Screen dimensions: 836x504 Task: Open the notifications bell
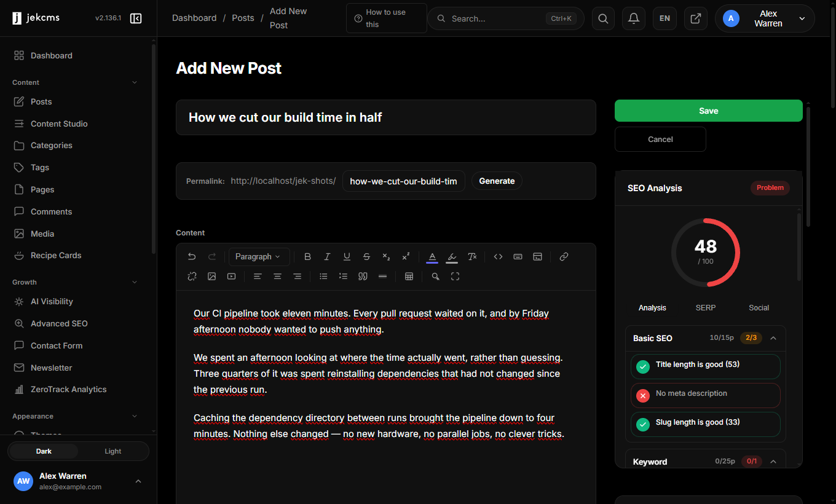(x=634, y=18)
